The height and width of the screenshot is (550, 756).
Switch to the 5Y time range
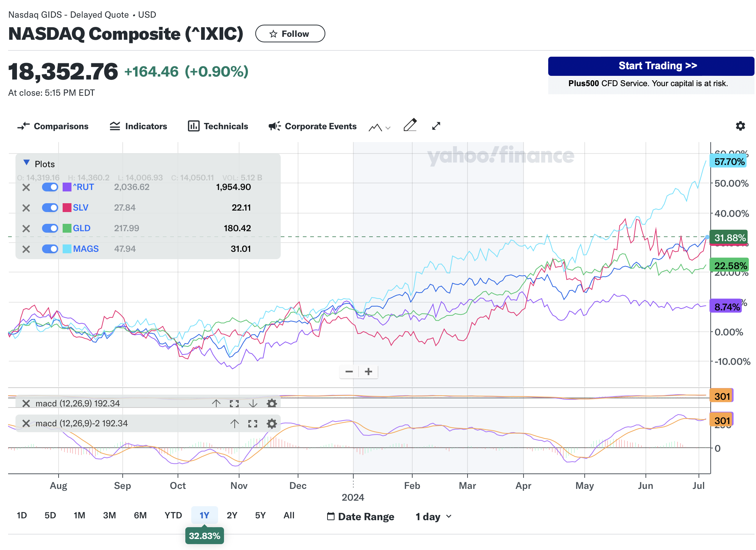pyautogui.click(x=260, y=515)
